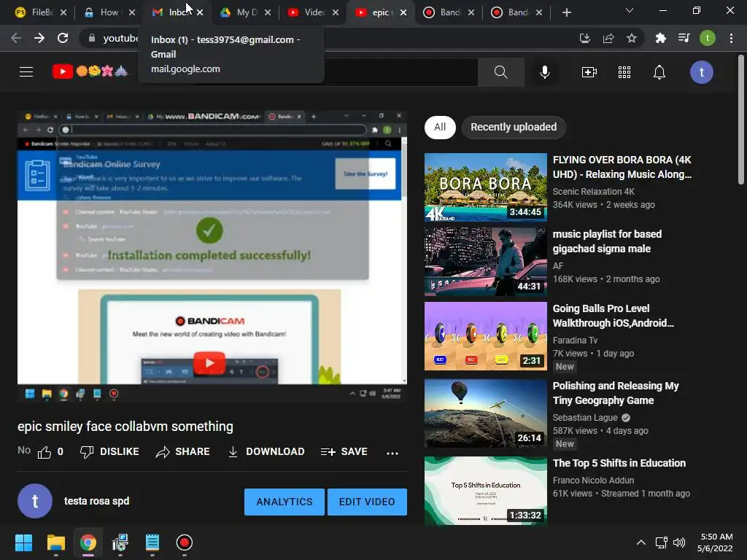Click the page vertical scrollbar
This screenshot has height=560, width=747.
741,120
